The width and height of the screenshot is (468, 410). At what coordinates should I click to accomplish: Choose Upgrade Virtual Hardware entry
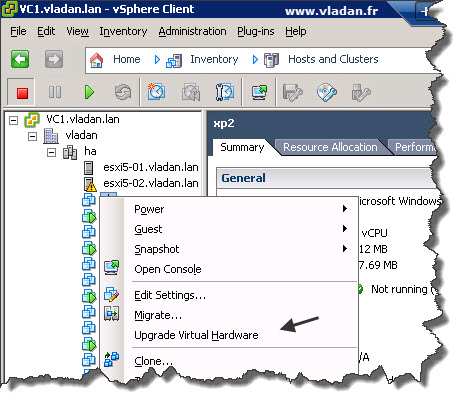pos(196,335)
